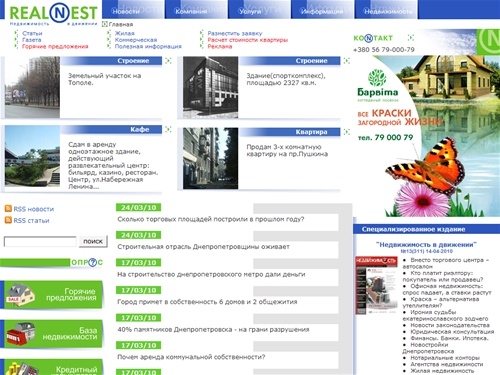Open Агентства недвижимости item
This screenshot has width=500, height=375.
tap(447, 364)
